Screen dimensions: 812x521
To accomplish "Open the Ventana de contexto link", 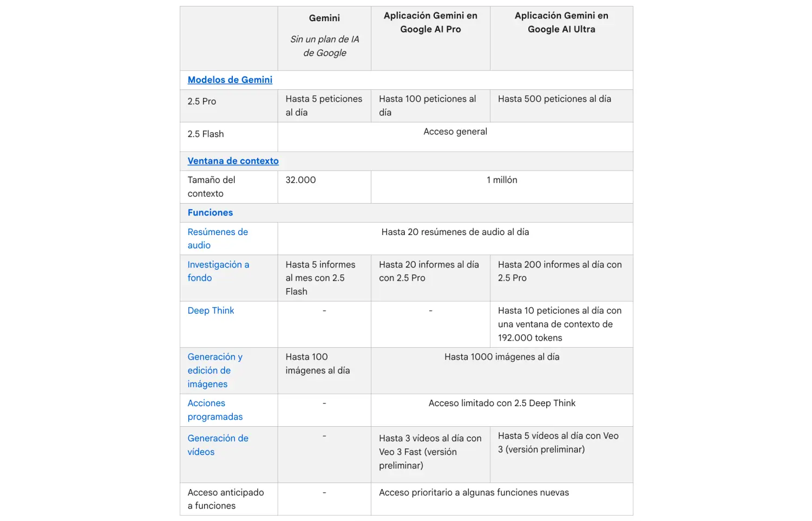I will tap(233, 161).
